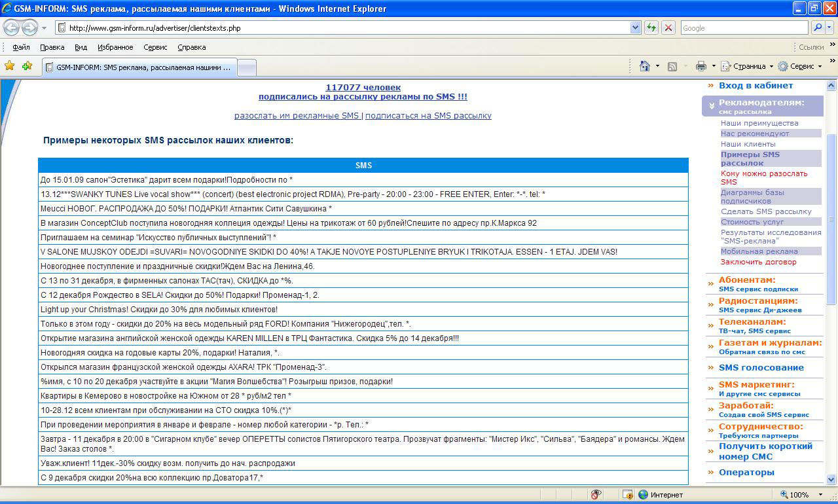Open the Страница toolbar menu
The height and width of the screenshot is (504, 838).
746,66
